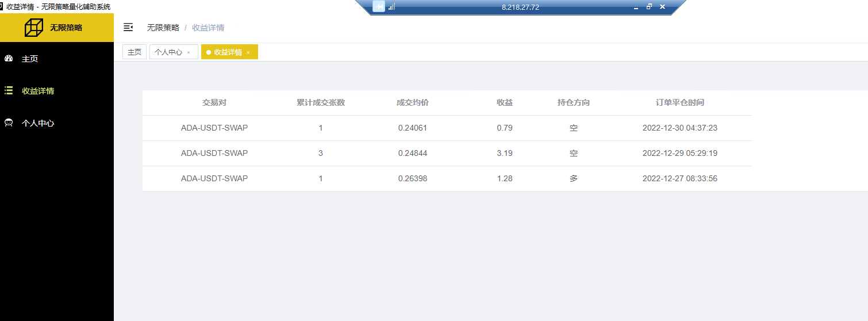Restore down the remote session window
This screenshot has height=321, width=868.
(649, 7)
